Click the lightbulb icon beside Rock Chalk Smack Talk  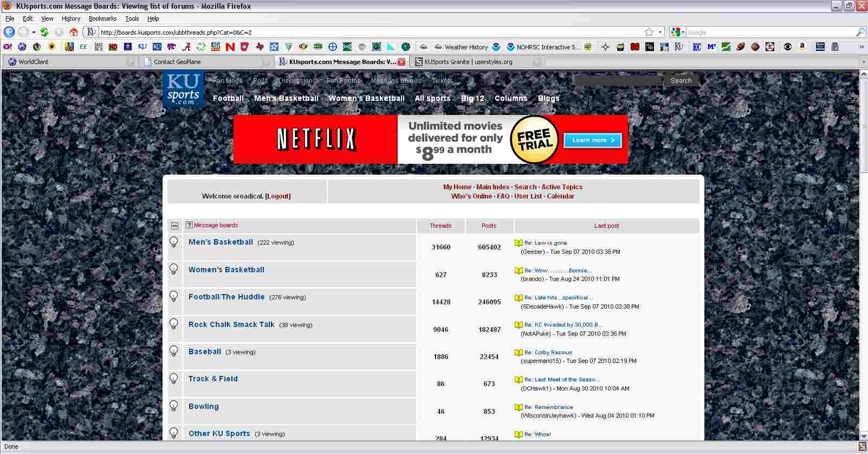(174, 324)
